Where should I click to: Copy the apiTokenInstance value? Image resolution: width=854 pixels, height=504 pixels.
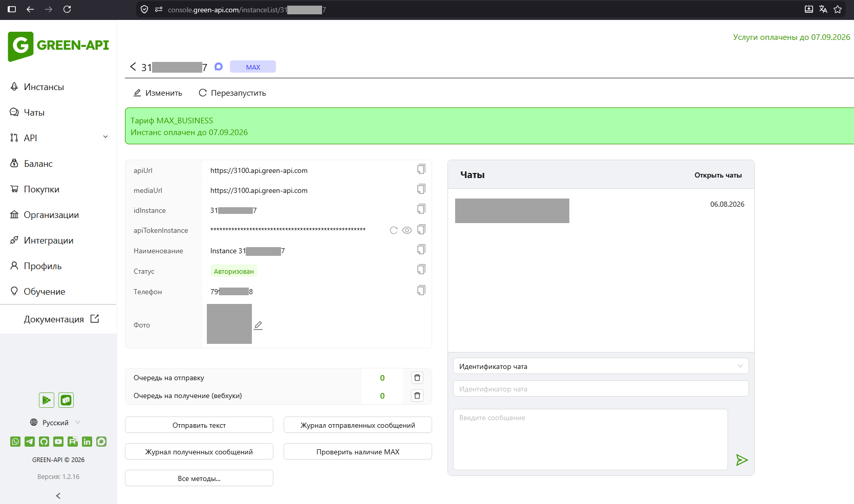[421, 230]
